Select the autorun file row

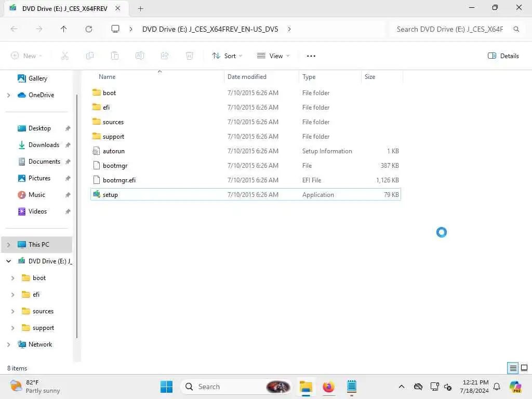(246, 151)
